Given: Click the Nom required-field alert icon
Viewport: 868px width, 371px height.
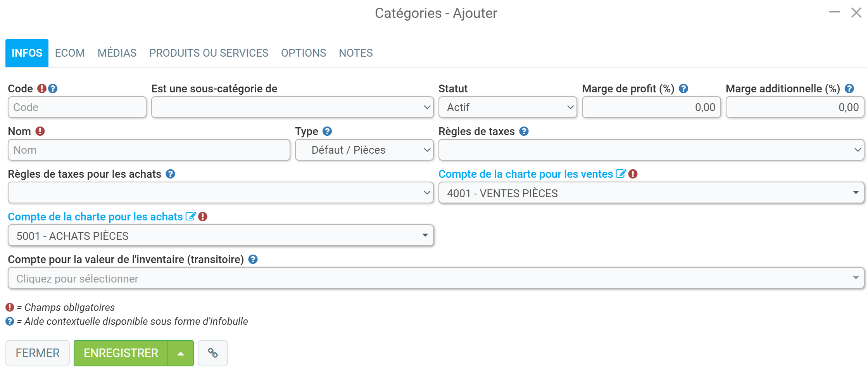Looking at the screenshot, I should pyautogui.click(x=40, y=131).
